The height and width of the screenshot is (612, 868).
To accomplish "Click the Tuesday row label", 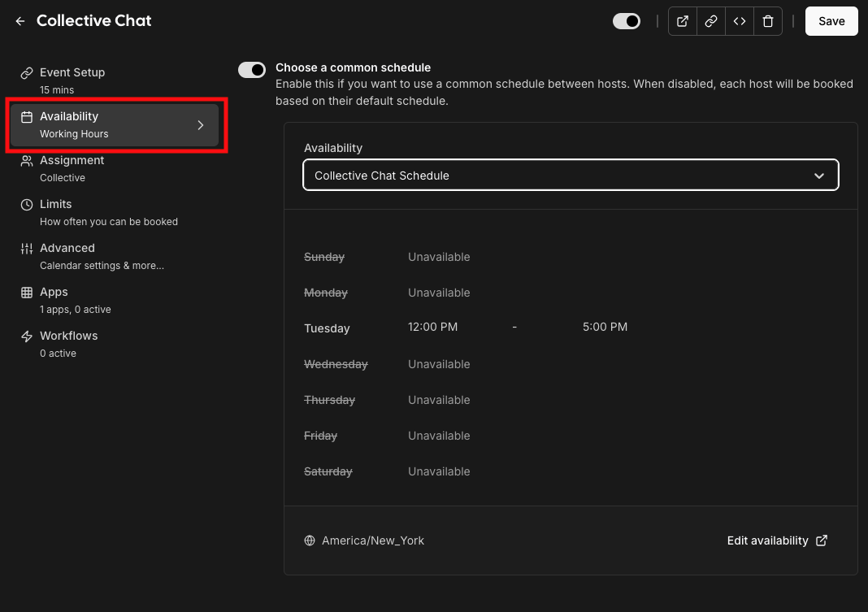I will pyautogui.click(x=327, y=328).
